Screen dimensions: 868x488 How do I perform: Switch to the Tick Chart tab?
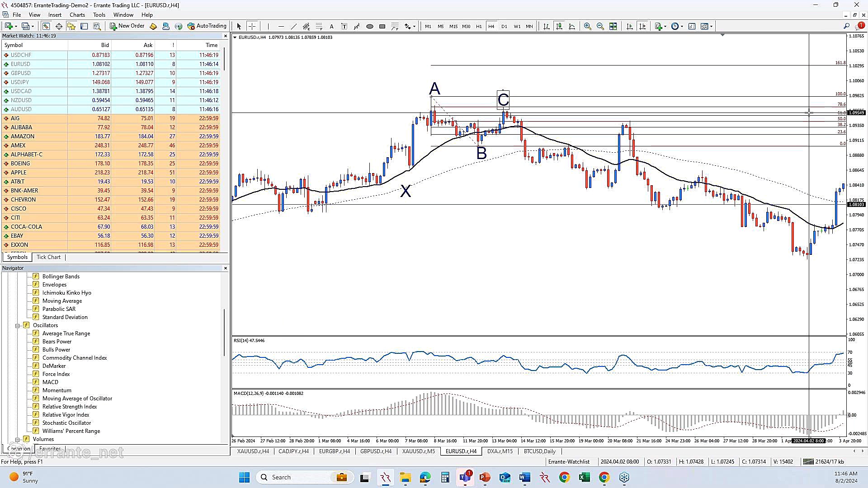coord(48,257)
